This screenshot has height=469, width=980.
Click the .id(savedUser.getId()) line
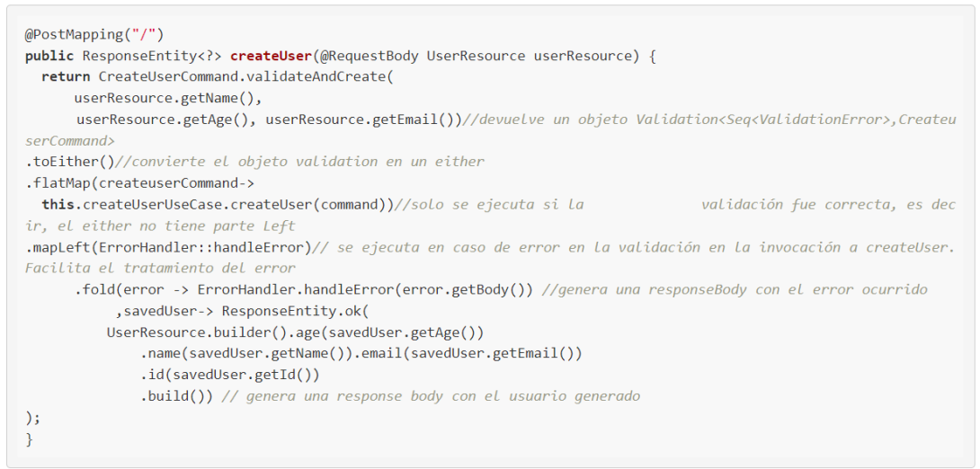[x=230, y=375]
